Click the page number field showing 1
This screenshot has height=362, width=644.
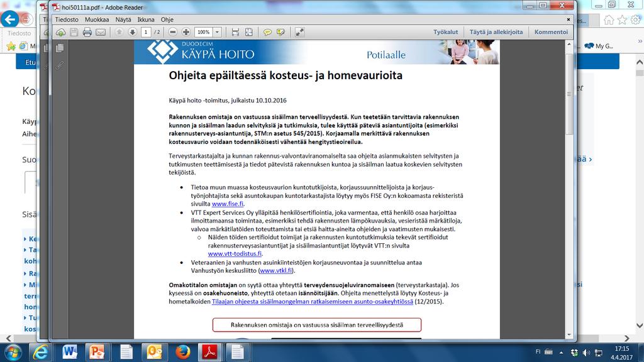146,32
